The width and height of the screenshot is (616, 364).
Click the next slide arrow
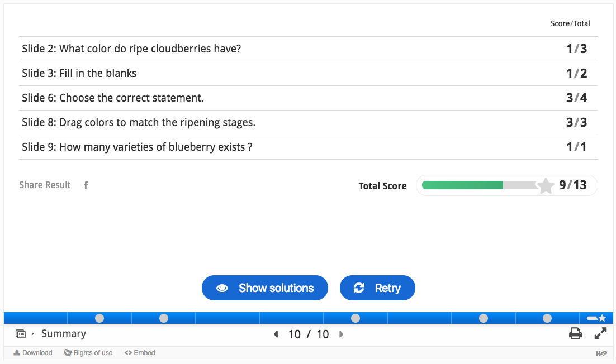pos(342,334)
